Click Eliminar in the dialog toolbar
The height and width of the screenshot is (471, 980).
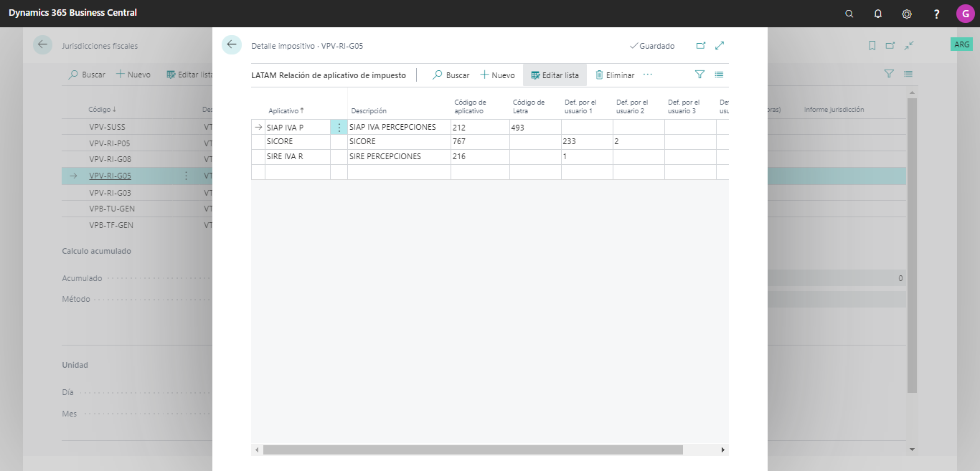(615, 75)
